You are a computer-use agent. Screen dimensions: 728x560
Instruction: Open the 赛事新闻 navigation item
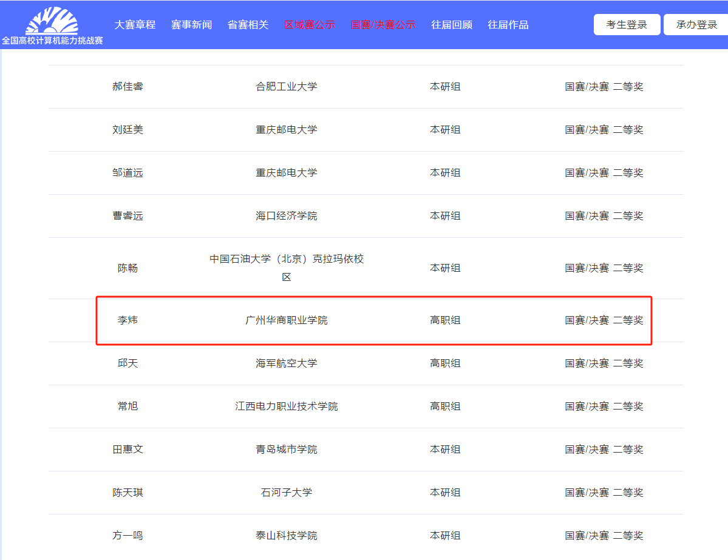tap(191, 25)
